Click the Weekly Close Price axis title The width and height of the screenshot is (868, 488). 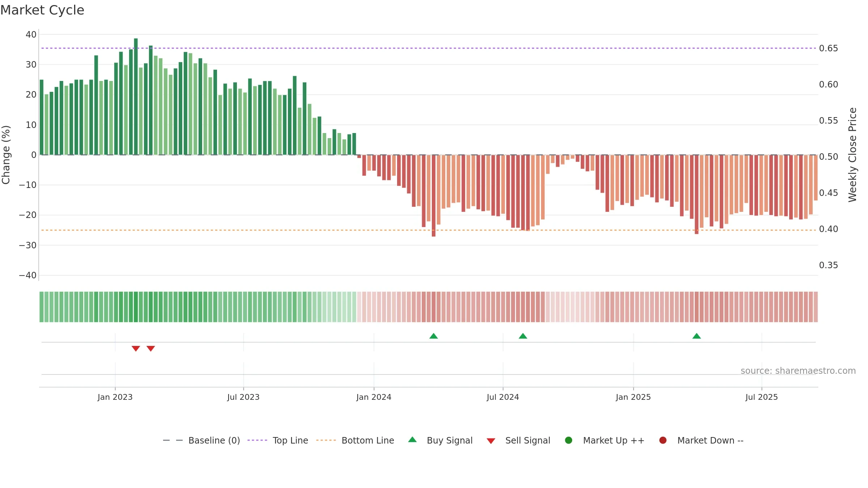pos(852,155)
